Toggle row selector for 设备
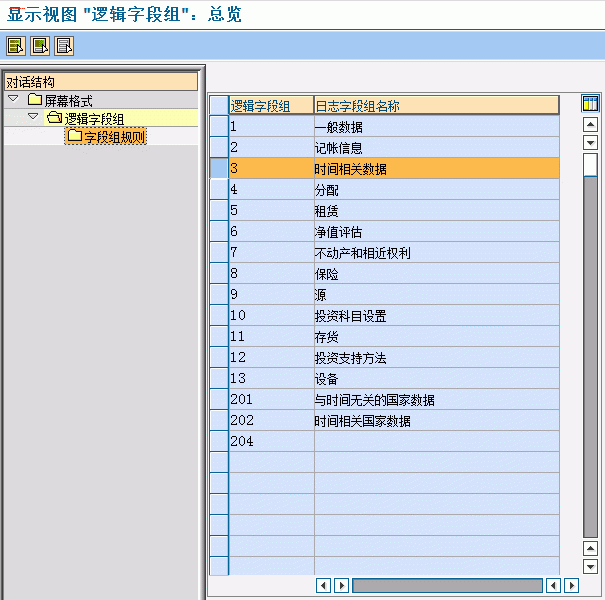The width and height of the screenshot is (605, 600). (x=219, y=378)
